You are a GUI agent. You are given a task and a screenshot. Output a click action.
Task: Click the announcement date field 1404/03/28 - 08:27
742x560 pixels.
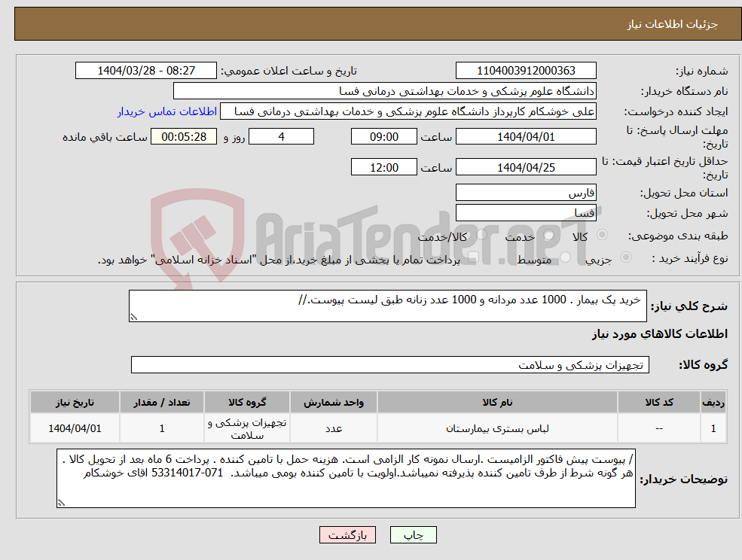(145, 71)
